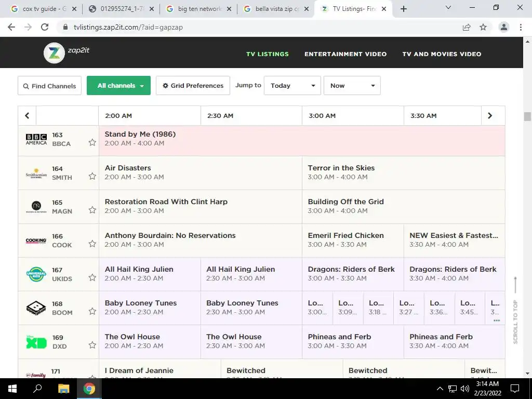Switch to the 012955274_1 tab
Image resolution: width=532 pixels, height=399 pixels.
coord(121,9)
